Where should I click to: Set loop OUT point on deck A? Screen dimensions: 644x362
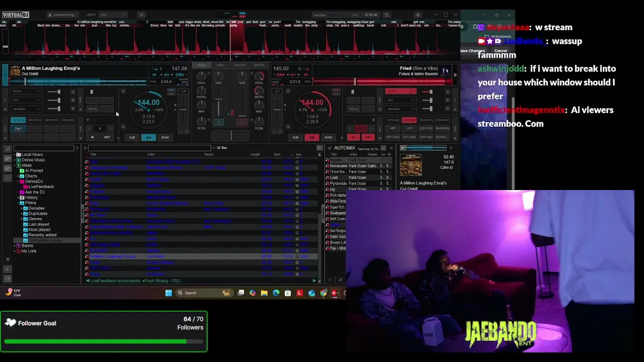(107, 137)
